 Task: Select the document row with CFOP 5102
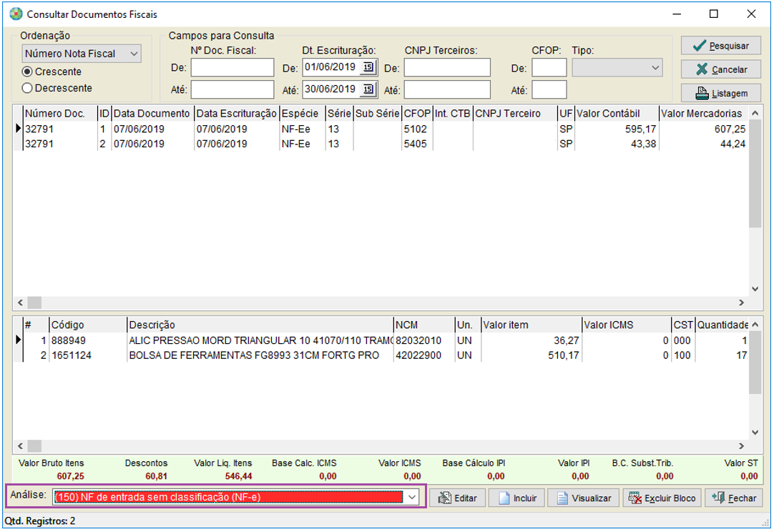click(x=381, y=129)
